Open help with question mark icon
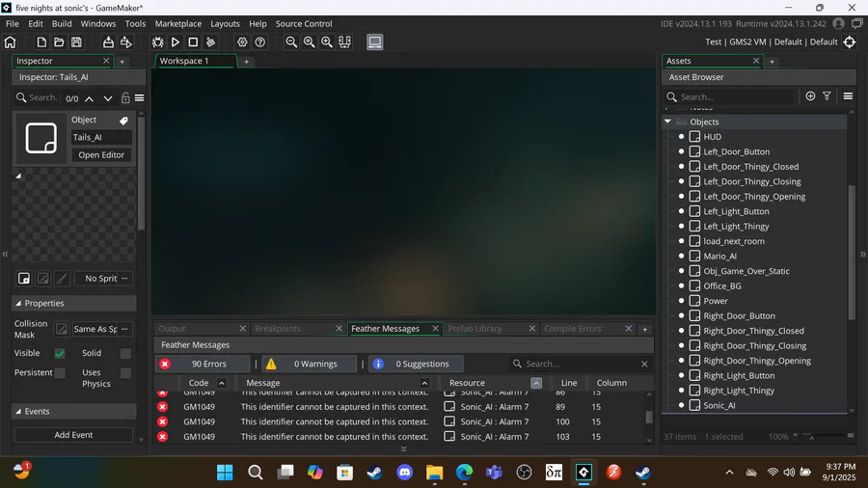 point(259,42)
